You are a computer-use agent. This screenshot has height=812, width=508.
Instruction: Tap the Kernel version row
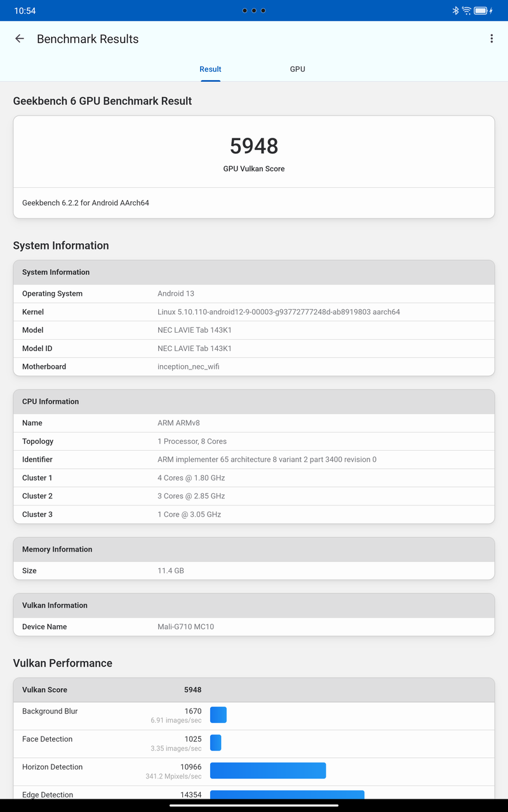pyautogui.click(x=254, y=312)
